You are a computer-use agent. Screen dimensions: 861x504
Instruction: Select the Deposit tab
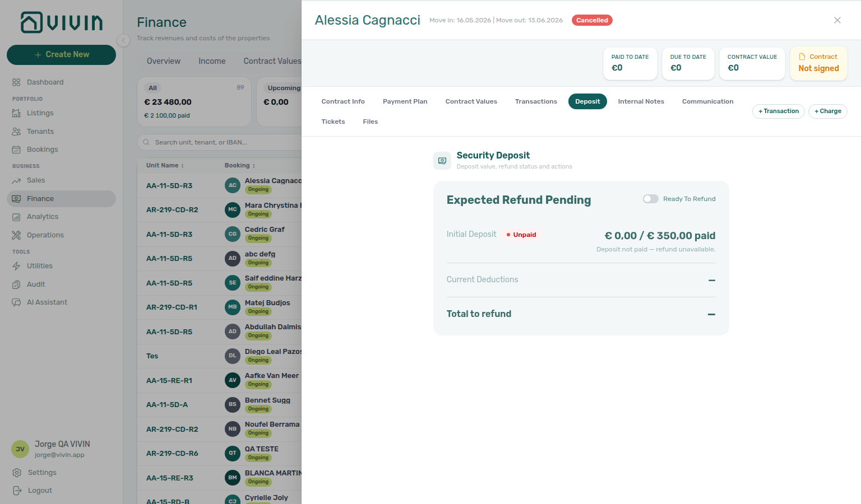point(587,101)
